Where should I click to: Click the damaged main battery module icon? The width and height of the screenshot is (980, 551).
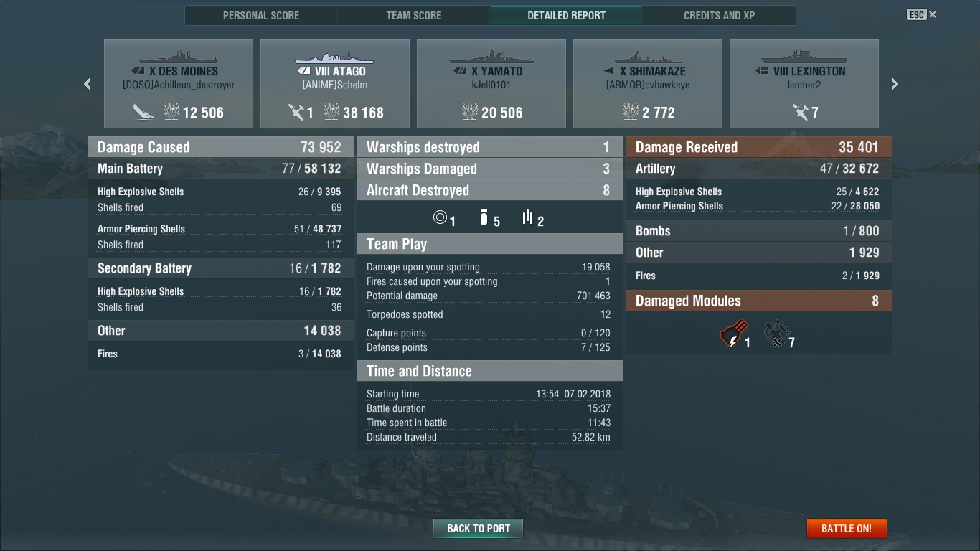pyautogui.click(x=733, y=334)
